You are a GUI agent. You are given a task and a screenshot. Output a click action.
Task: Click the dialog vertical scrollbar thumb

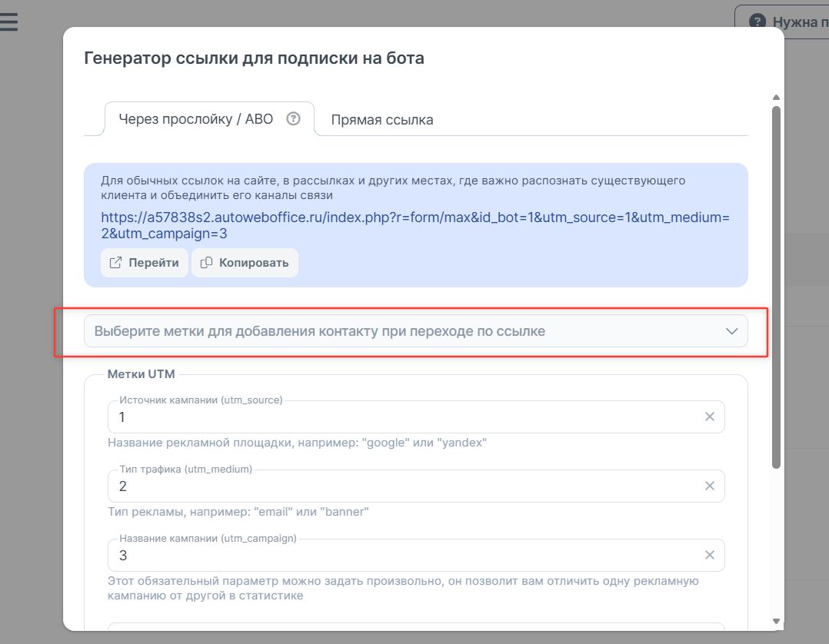[x=776, y=287]
